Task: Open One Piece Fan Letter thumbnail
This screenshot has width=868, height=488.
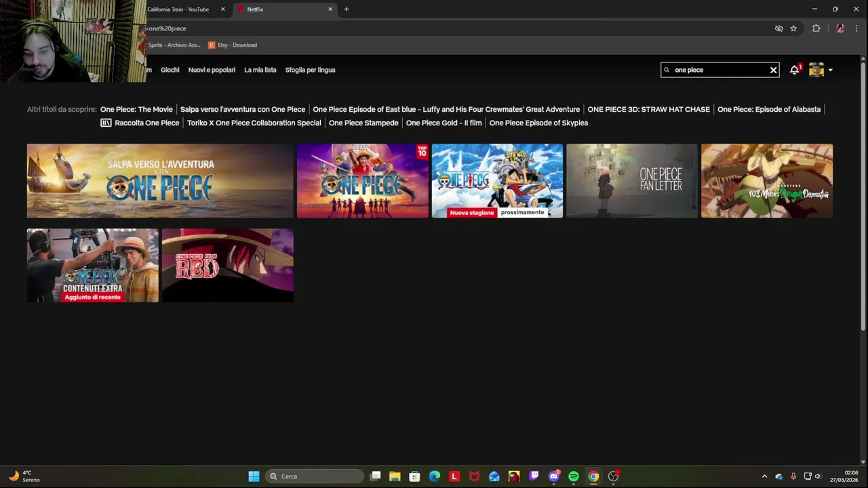Action: click(632, 181)
